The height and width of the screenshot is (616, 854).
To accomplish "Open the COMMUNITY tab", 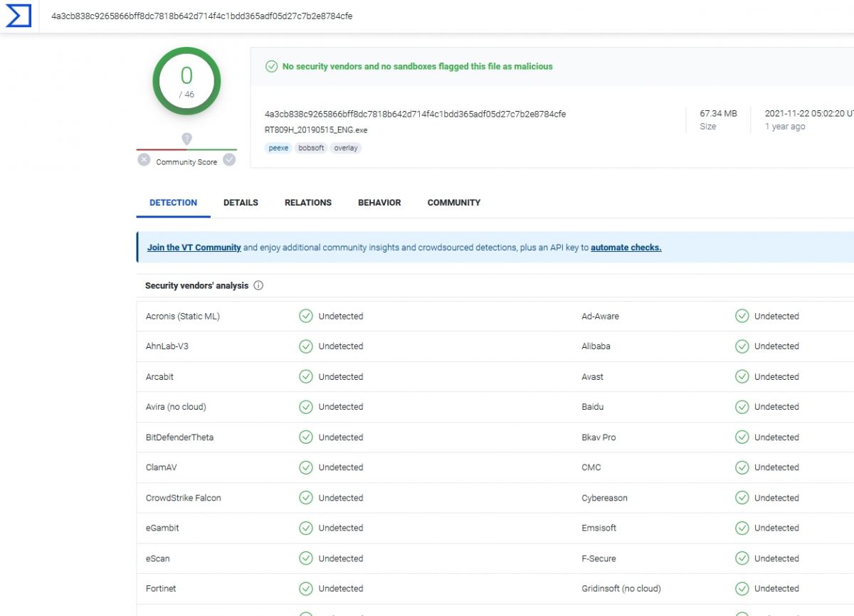I will coord(454,203).
